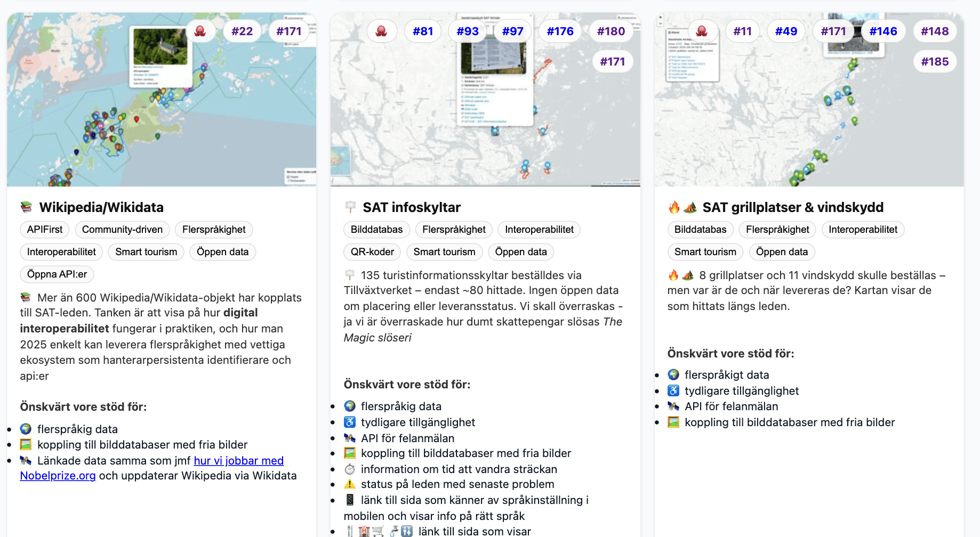Viewport: 980px width, 537px height.
Task: Select the APIFirst tag
Action: (45, 230)
